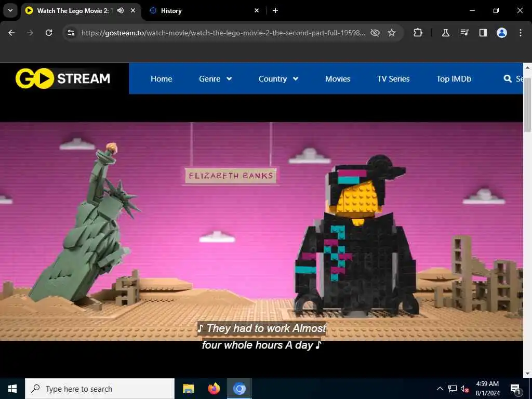Click the tracking protection eye icon
The width and height of the screenshot is (532, 399).
tap(375, 33)
